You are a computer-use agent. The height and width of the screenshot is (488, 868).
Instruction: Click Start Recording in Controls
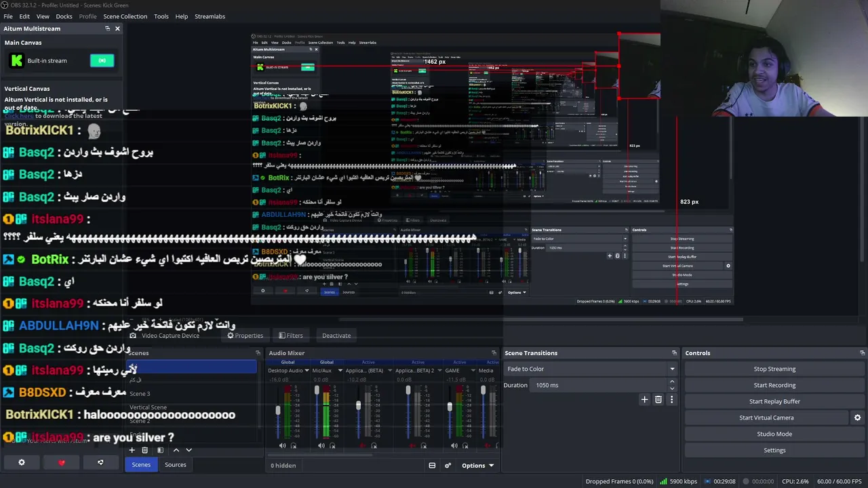pyautogui.click(x=774, y=386)
